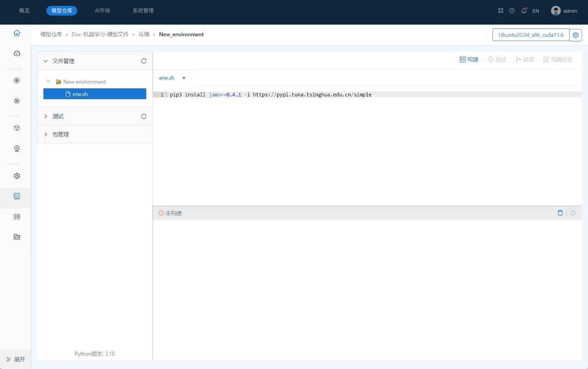The height and width of the screenshot is (369, 588).
Task: Click Doc-机器学习-模型文件 breadcrumb link
Action: coord(100,34)
